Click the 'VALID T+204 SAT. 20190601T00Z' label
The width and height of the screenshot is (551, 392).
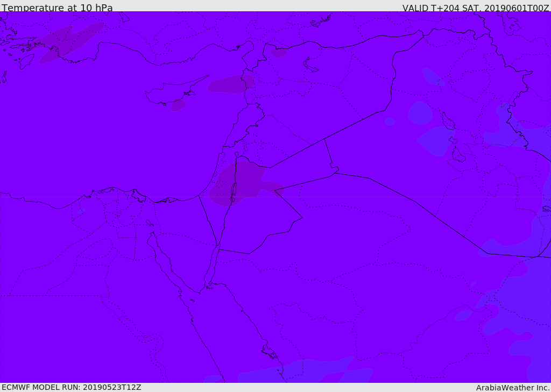(x=476, y=8)
